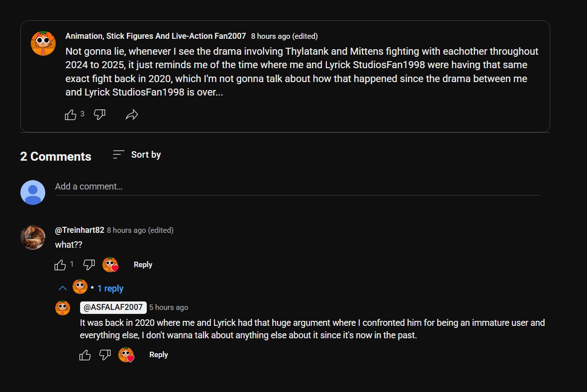
Task: Like the "what??" comment by Treinhart82
Action: pos(60,265)
